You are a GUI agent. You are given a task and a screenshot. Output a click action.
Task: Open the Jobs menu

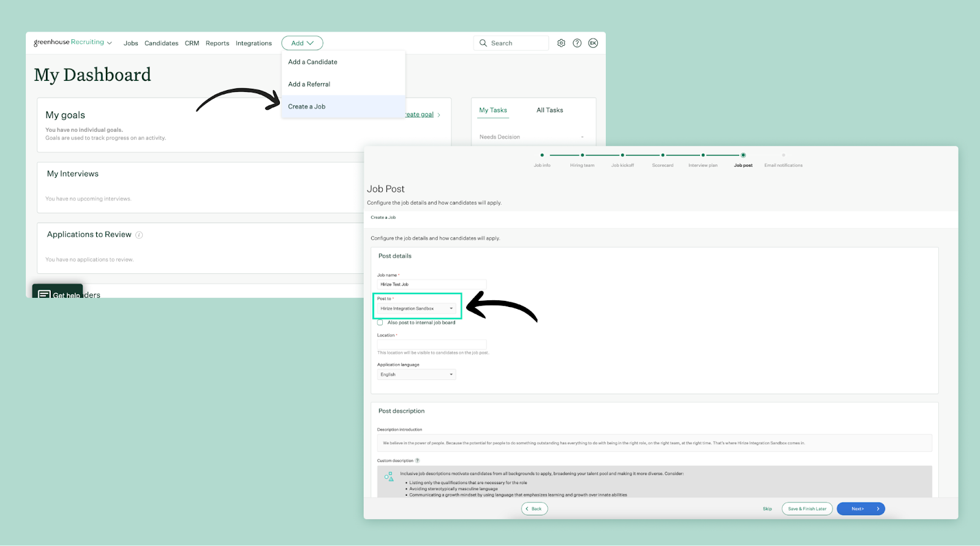coord(130,43)
